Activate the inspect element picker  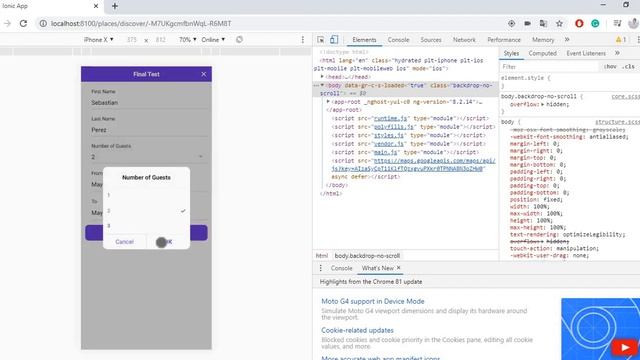(320, 40)
